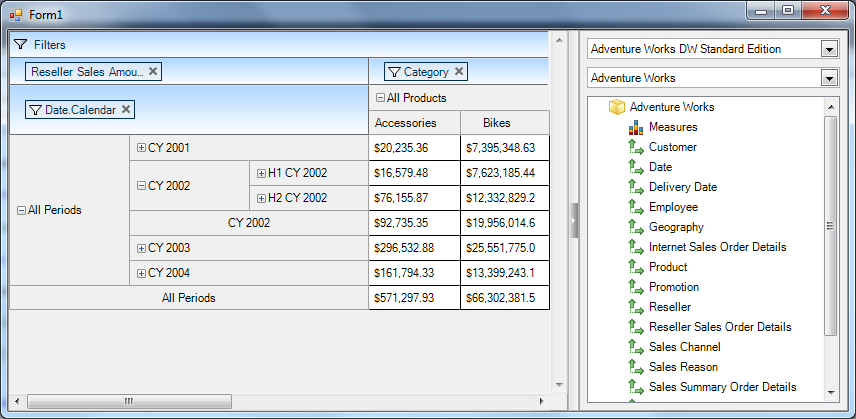Click the vertical splitter collapse handle
The width and height of the screenshot is (856, 419).
[574, 220]
